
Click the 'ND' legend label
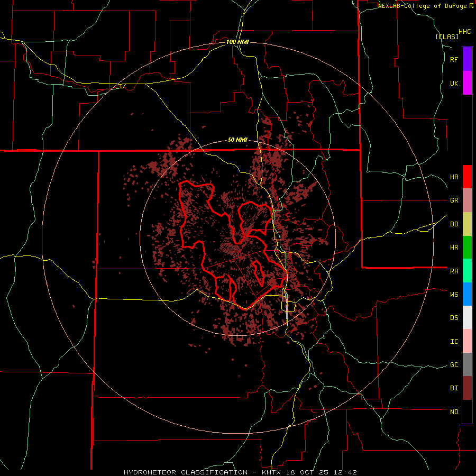454,412
